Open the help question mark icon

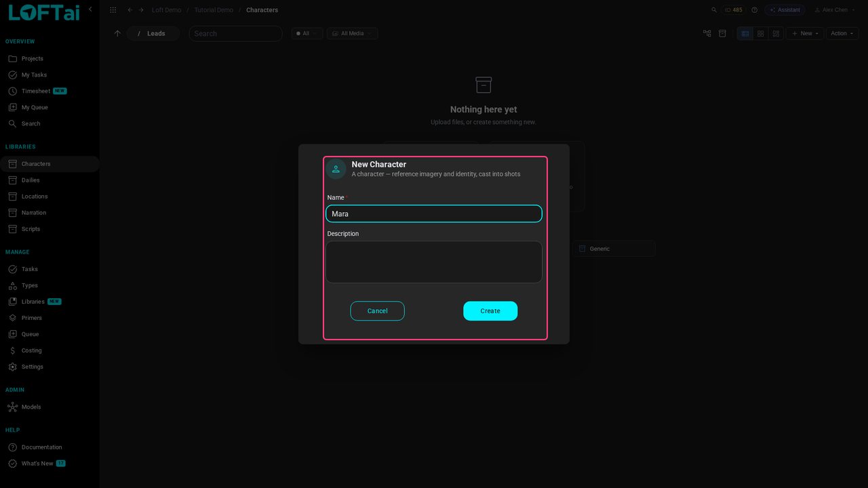click(754, 10)
